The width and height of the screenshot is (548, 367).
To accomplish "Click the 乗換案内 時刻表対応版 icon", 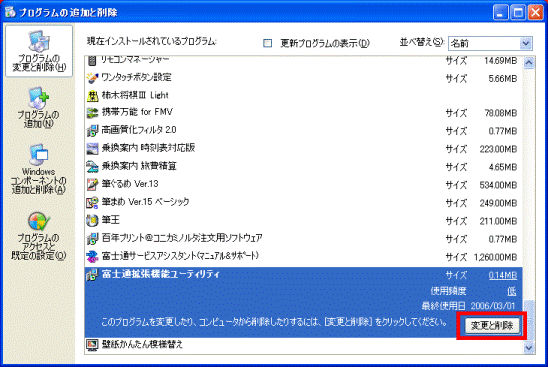I will (x=92, y=149).
